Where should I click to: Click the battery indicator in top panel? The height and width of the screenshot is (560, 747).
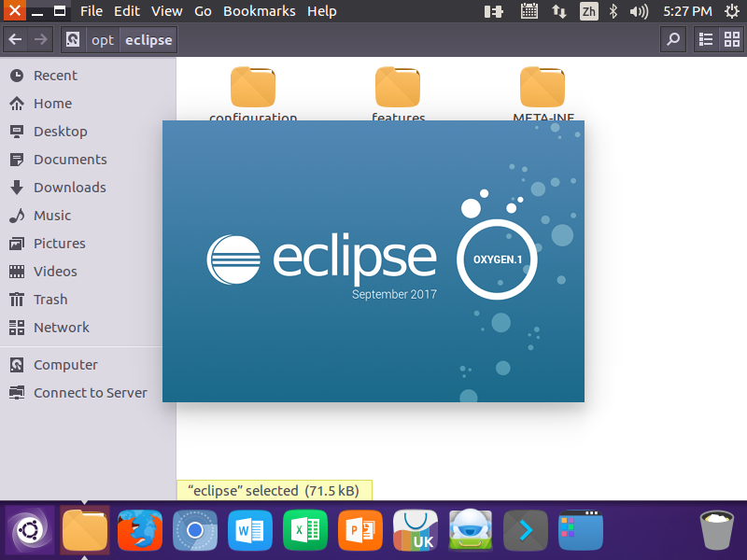(494, 11)
